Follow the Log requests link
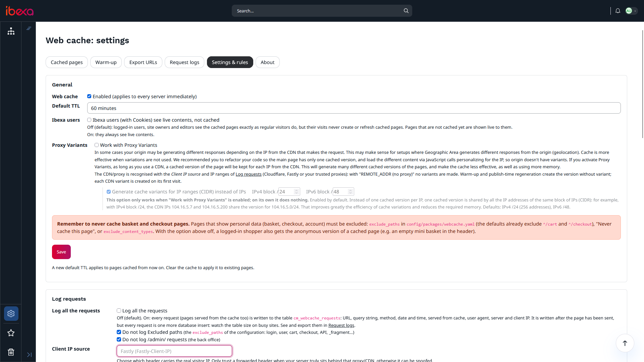This screenshot has height=362, width=644. tap(249, 174)
